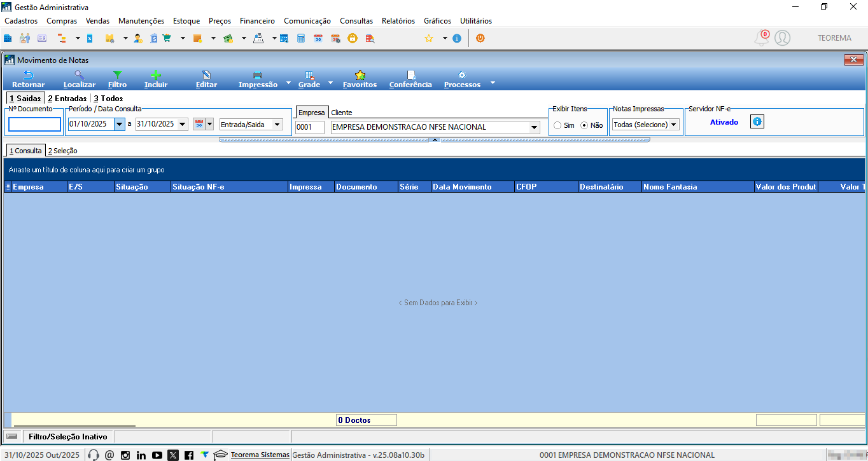
Task: Click Incluir green plus tool
Action: pyautogui.click(x=156, y=79)
